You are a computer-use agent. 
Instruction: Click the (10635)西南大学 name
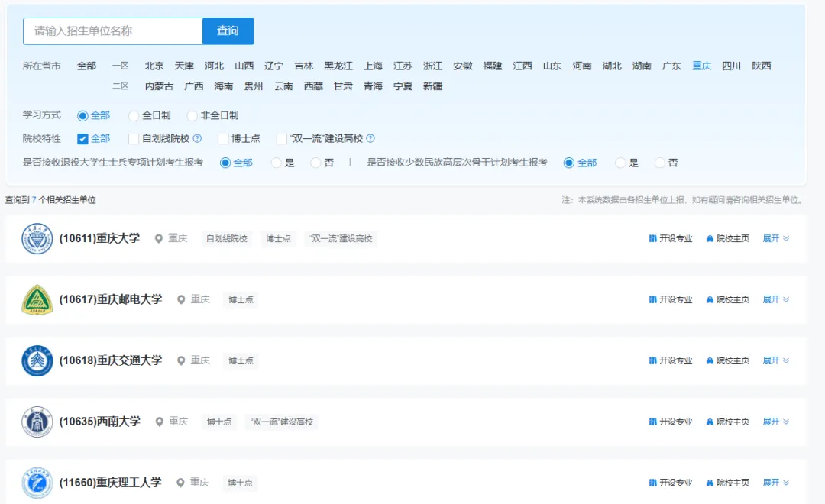(99, 422)
